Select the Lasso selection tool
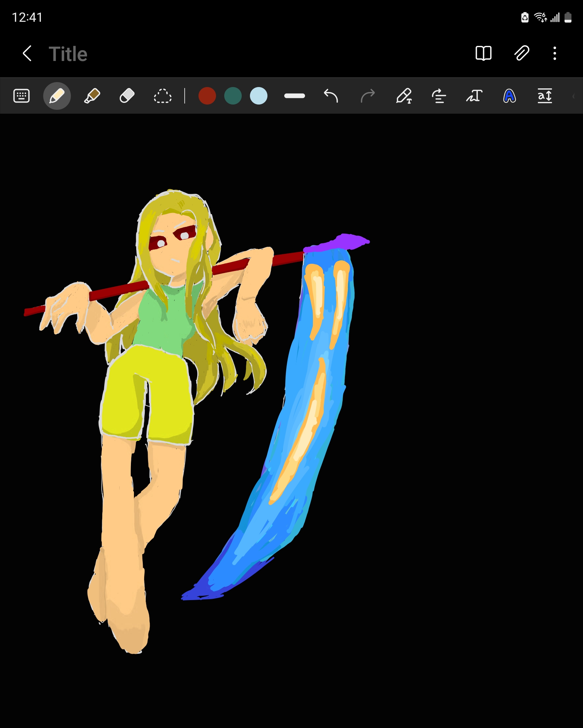The width and height of the screenshot is (583, 728). pos(163,96)
